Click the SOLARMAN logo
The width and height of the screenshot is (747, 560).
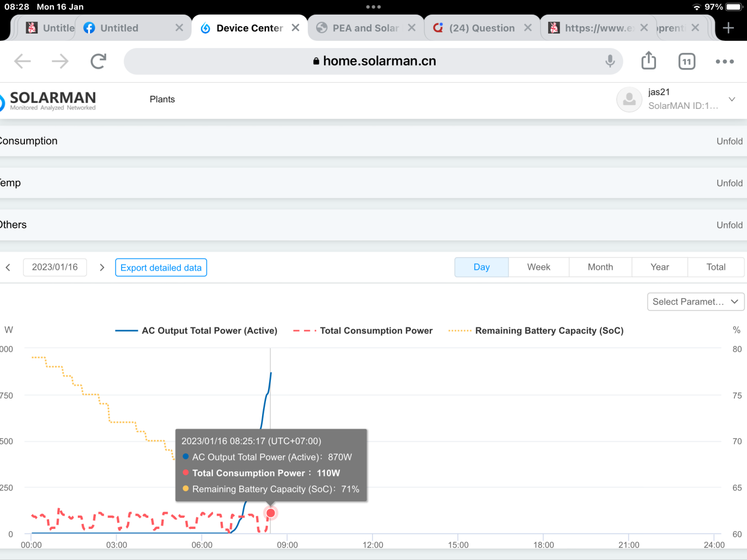48,101
